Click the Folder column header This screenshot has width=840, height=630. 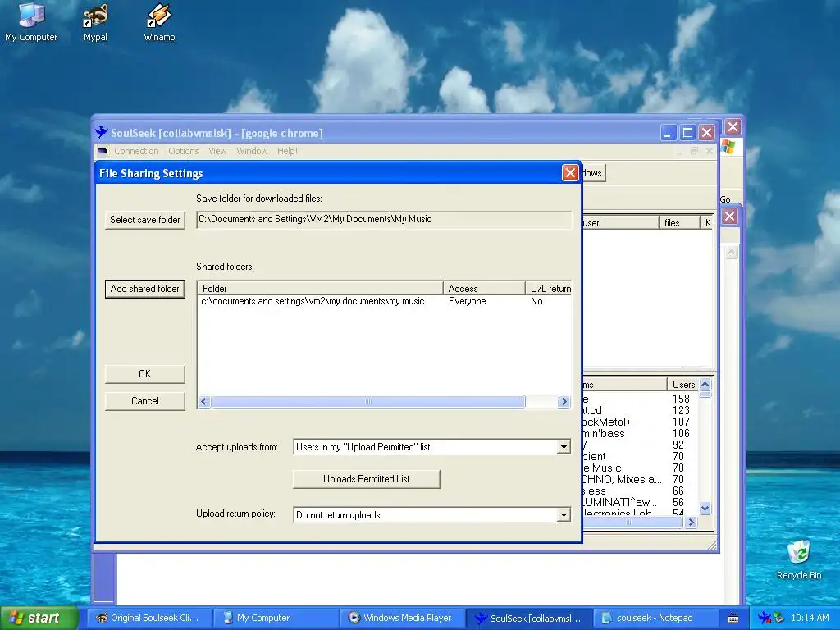click(321, 288)
